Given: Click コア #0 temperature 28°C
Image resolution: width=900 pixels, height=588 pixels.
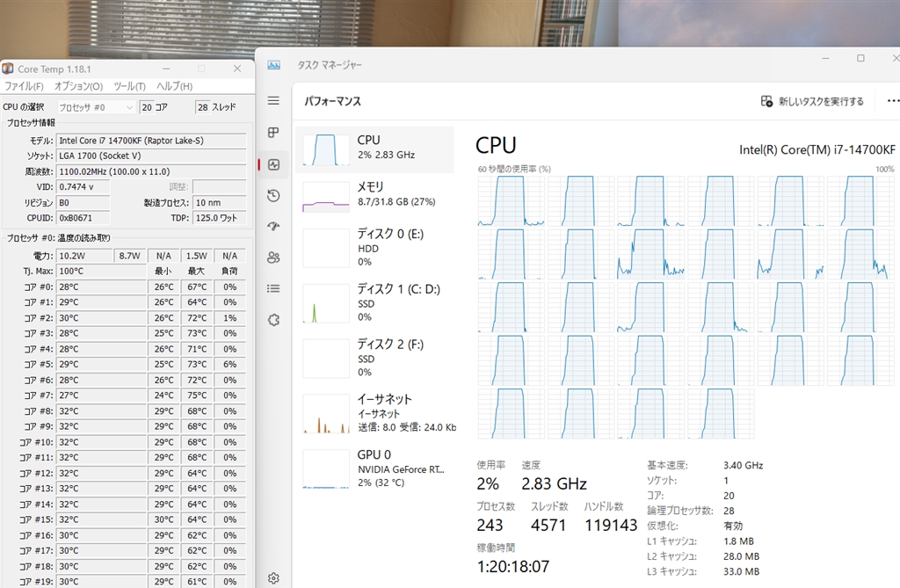Looking at the screenshot, I should click(x=102, y=287).
